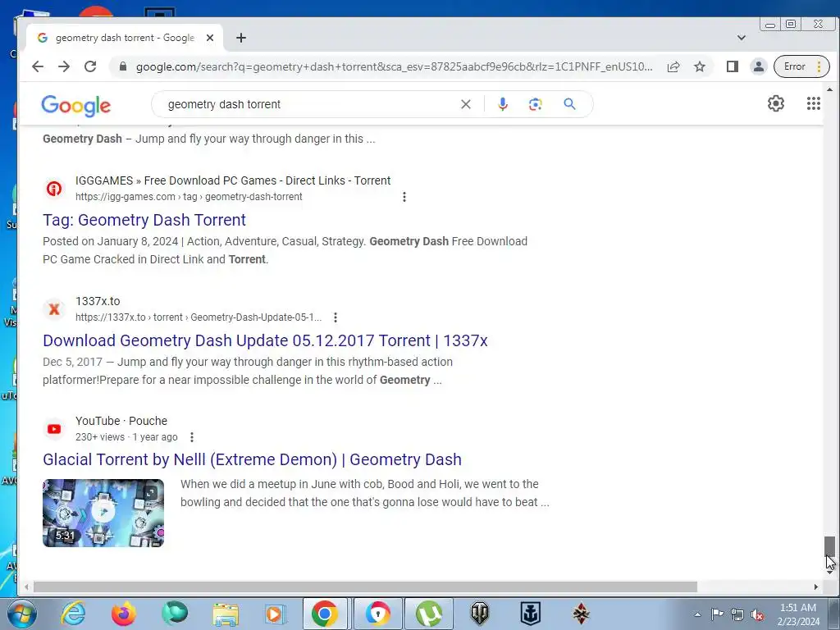Image resolution: width=840 pixels, height=630 pixels.
Task: Launch Firefox from the taskbar
Action: [123, 614]
